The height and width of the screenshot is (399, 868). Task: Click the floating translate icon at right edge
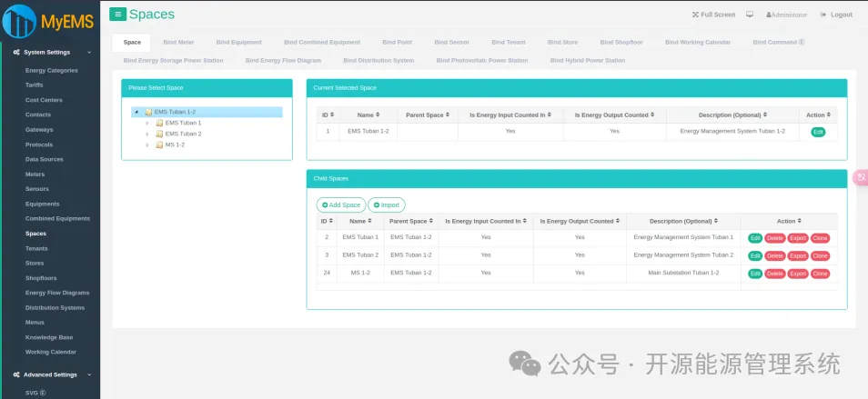pyautogui.click(x=861, y=177)
